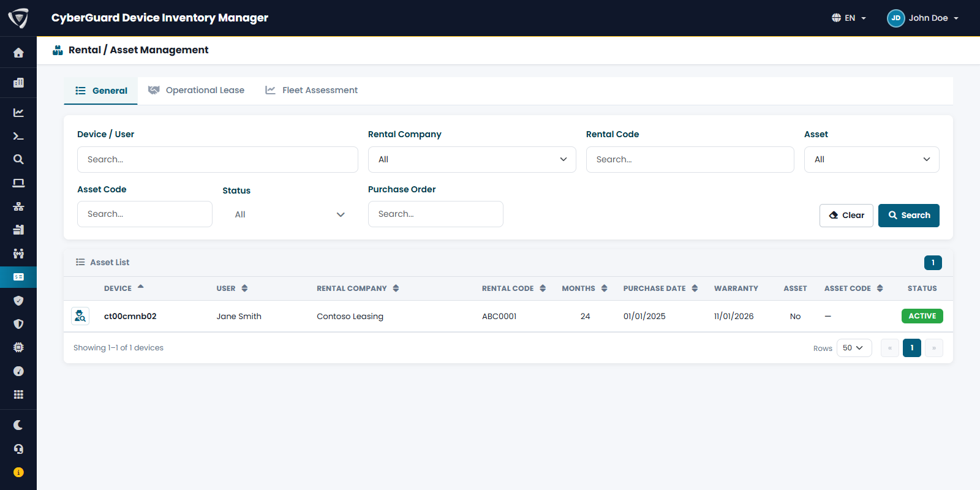This screenshot has height=490, width=980.
Task: Focus the Purchase Order search field
Action: click(x=435, y=214)
